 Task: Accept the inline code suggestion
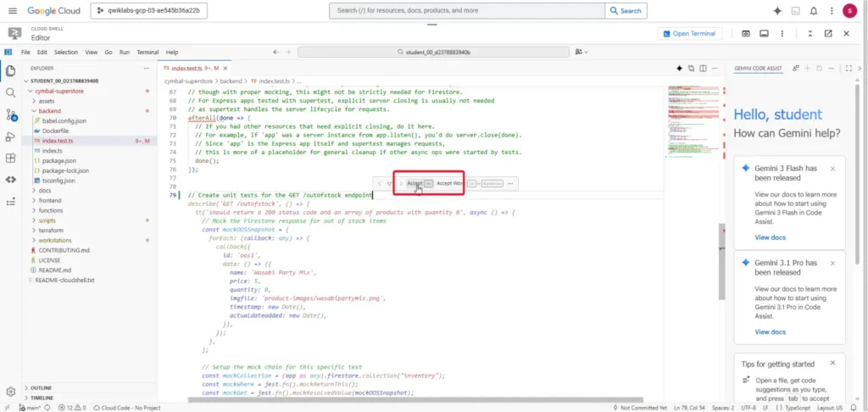(415, 183)
